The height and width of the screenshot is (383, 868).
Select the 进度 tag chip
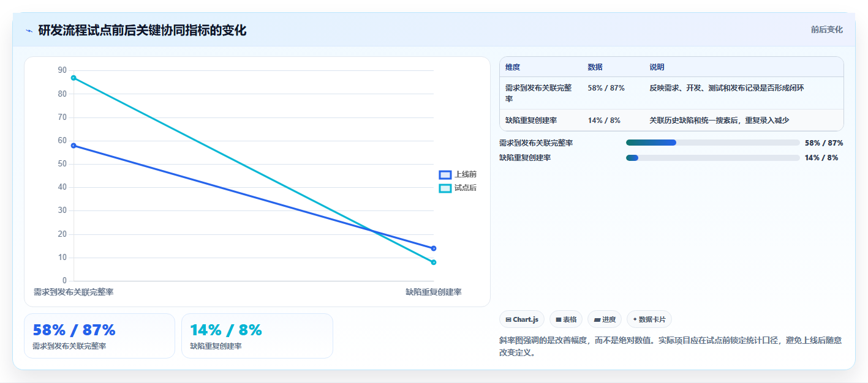pos(605,319)
